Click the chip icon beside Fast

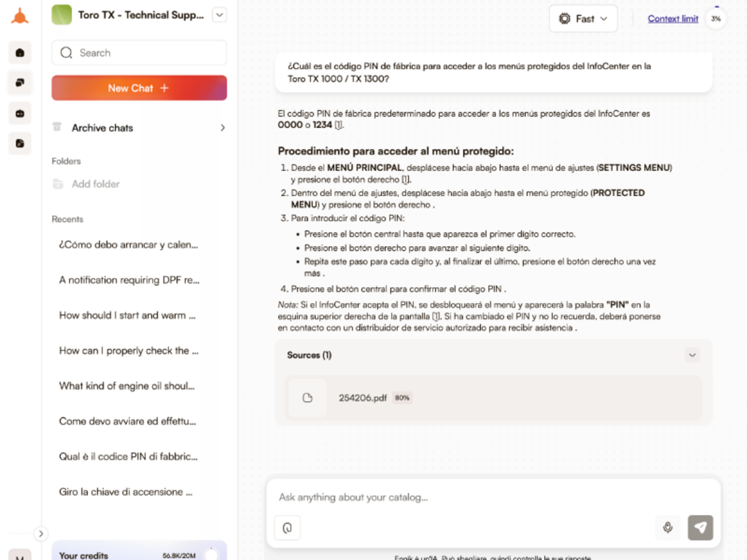(x=564, y=18)
